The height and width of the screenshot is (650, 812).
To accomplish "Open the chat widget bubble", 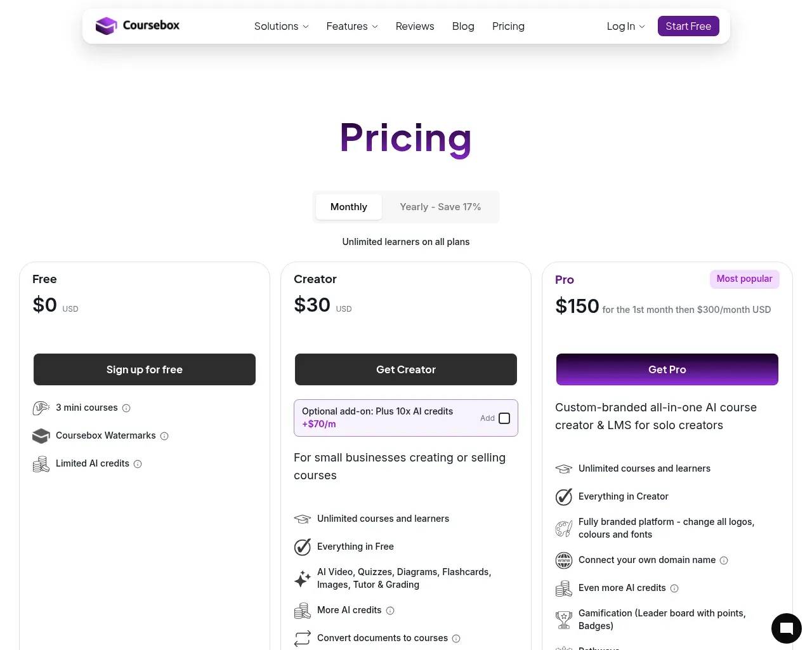I will (787, 628).
